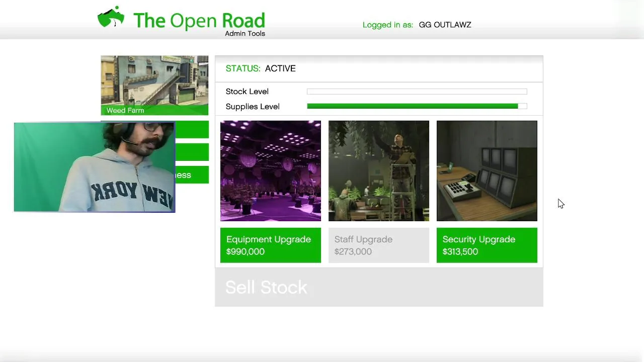Click the webcam overlay of the streamer
This screenshot has width=644, height=362.
tap(95, 167)
